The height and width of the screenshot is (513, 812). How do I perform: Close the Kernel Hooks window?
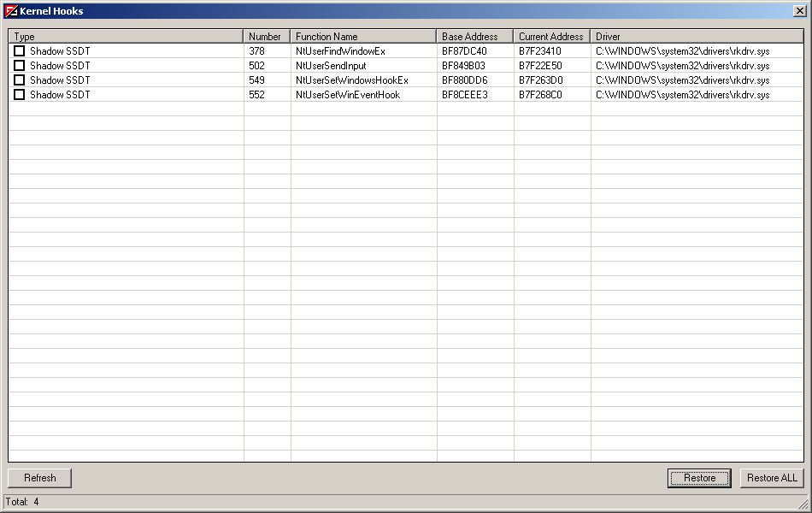[x=799, y=11]
